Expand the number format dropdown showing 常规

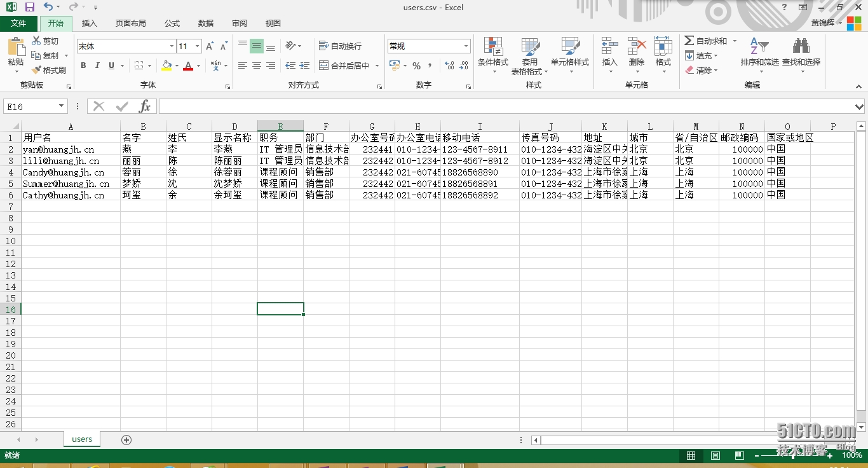click(465, 46)
